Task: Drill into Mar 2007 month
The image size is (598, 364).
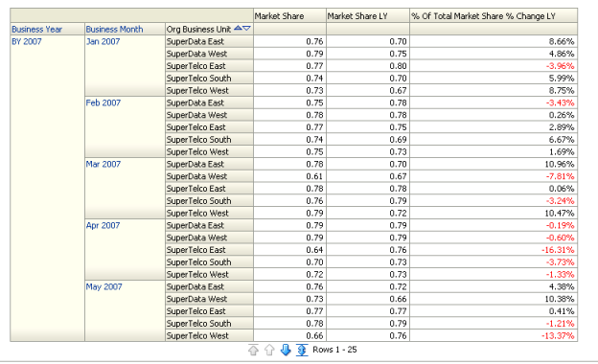Action: [x=103, y=164]
